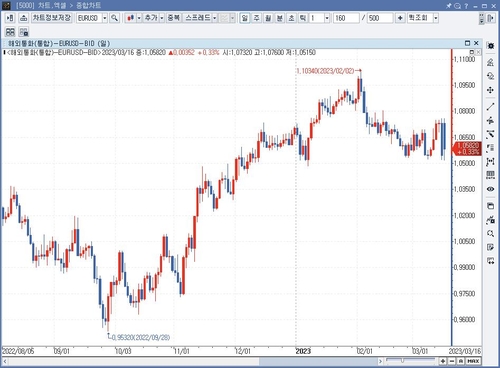The height and width of the screenshot is (368, 500).
Task: Click the scrollbar right arrow
Action: [x=380, y=361]
